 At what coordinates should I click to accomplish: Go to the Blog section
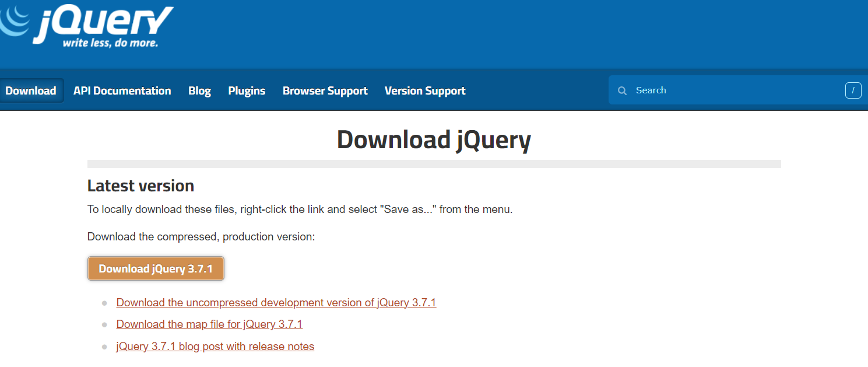199,90
